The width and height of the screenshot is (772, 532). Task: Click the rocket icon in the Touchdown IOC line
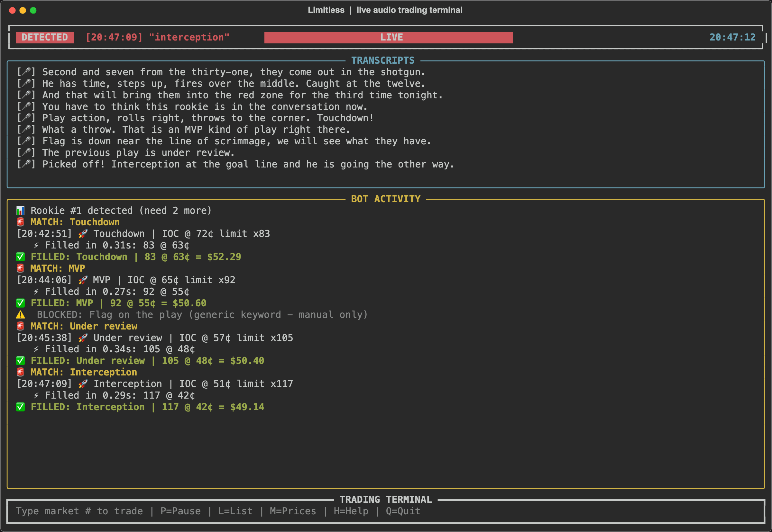[83, 234]
